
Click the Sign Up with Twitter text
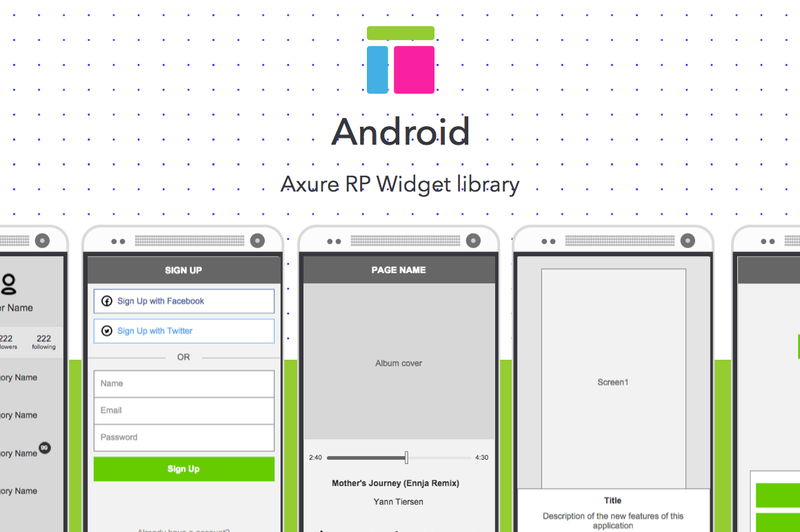154,331
